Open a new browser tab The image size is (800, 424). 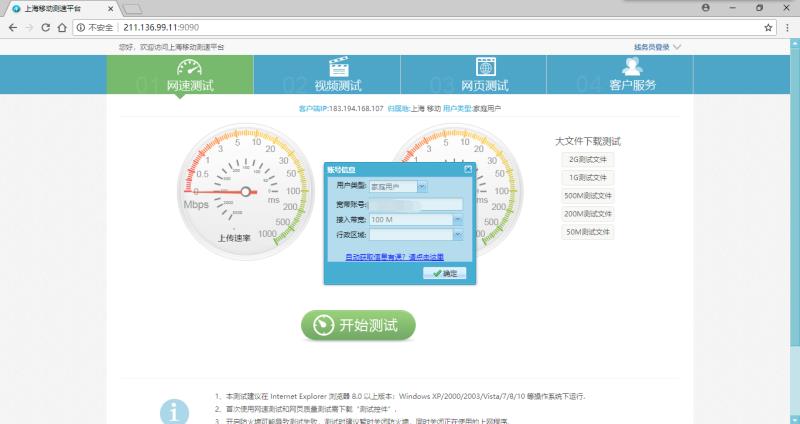tap(133, 9)
